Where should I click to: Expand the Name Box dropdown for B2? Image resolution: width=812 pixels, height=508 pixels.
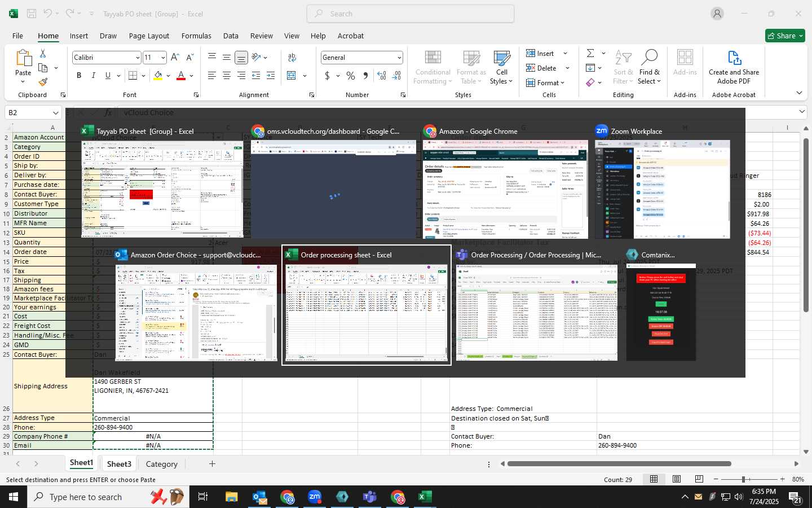[x=55, y=113]
